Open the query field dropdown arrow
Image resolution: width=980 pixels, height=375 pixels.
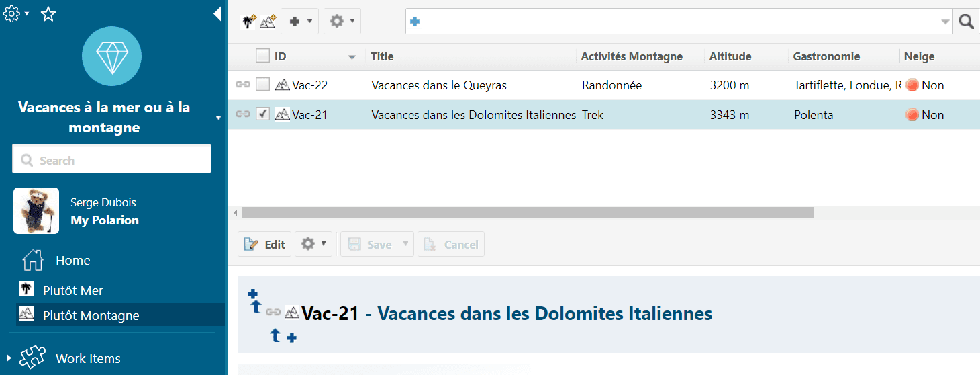pyautogui.click(x=946, y=22)
